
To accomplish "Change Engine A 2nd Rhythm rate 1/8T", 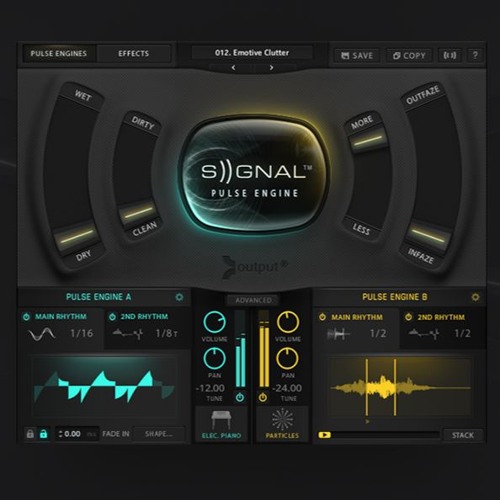I will pos(167,333).
